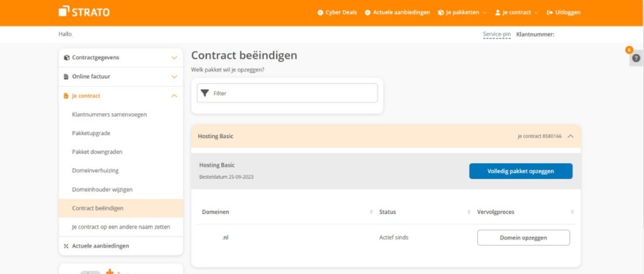Click the Contractgegevens box icon
Viewport: 644px width, 274px height.
pyautogui.click(x=66, y=58)
